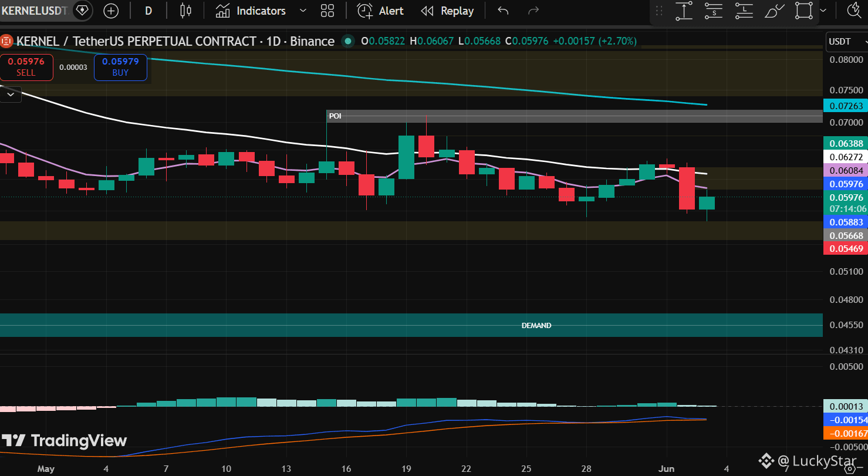Open chart settings gear at bottom right

[849, 469]
